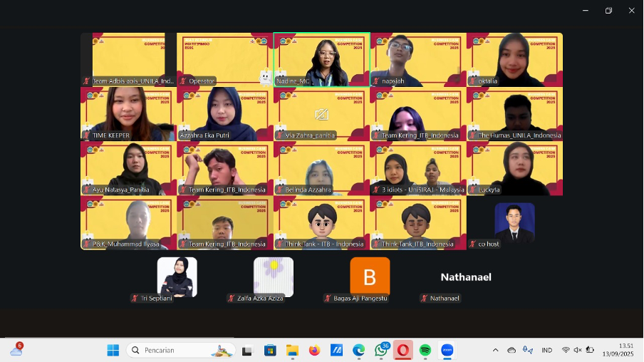Image resolution: width=644 pixels, height=362 pixels.
Task: Open Spotify from the taskbar
Action: click(x=425, y=350)
